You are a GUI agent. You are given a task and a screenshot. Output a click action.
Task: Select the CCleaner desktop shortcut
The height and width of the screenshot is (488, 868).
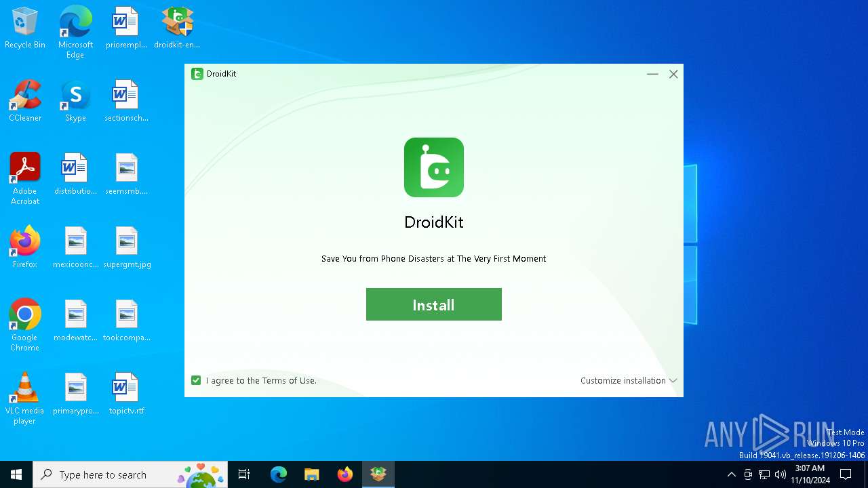coord(25,102)
